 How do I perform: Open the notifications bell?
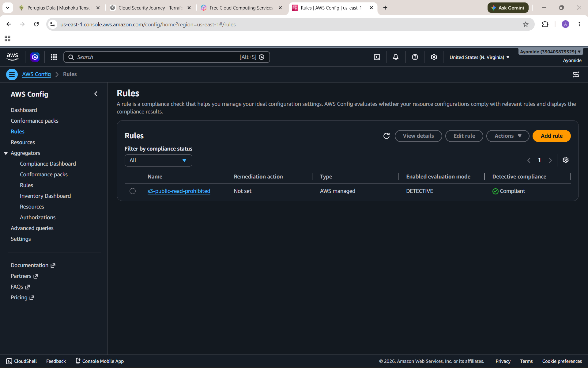point(396,57)
